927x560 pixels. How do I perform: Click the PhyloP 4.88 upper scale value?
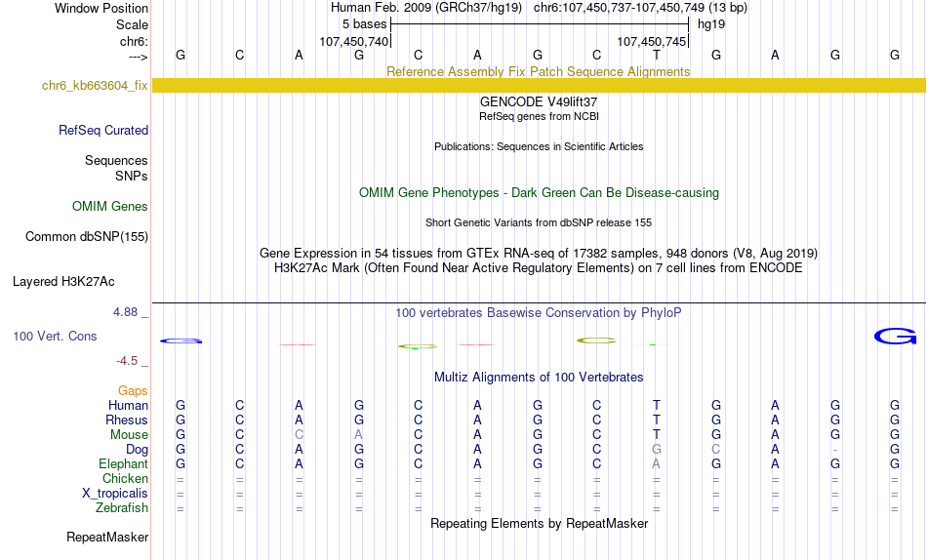[125, 312]
